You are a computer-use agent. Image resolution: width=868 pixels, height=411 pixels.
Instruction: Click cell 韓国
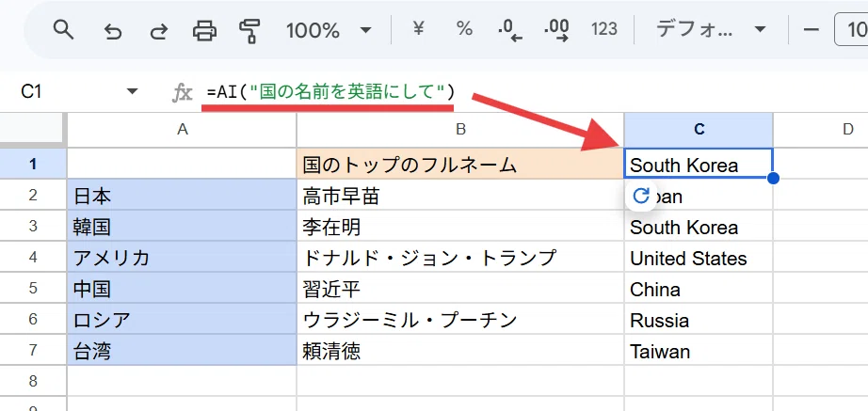(182, 226)
